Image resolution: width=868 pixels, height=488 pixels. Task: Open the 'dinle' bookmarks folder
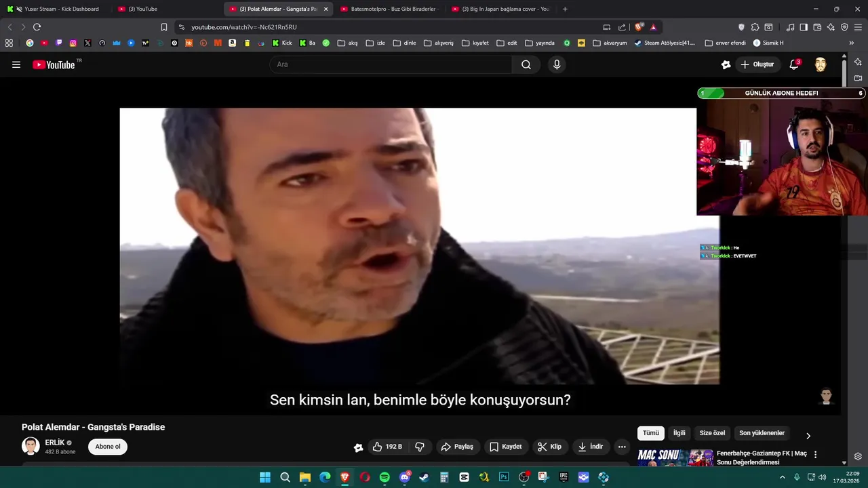(404, 43)
